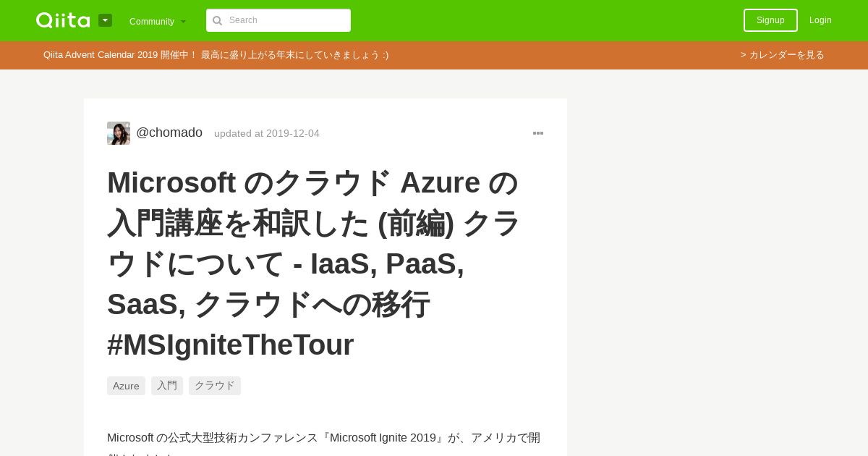
Task: Click the Signup button
Action: (x=770, y=20)
